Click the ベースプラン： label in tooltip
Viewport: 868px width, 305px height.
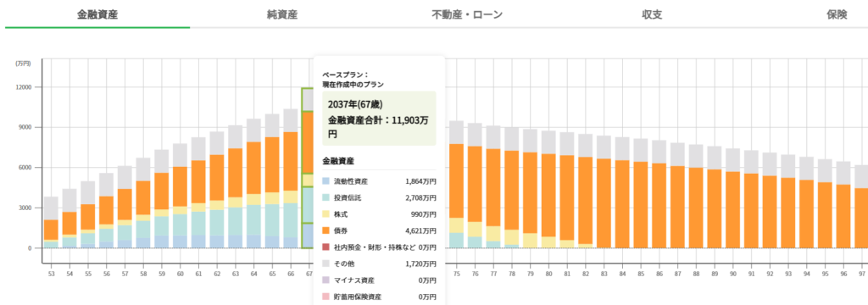coord(345,75)
